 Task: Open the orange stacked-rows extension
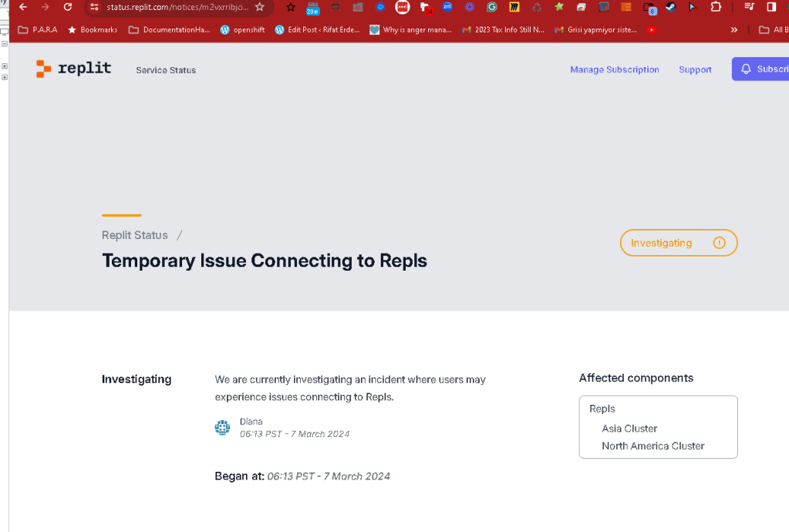coord(626,7)
